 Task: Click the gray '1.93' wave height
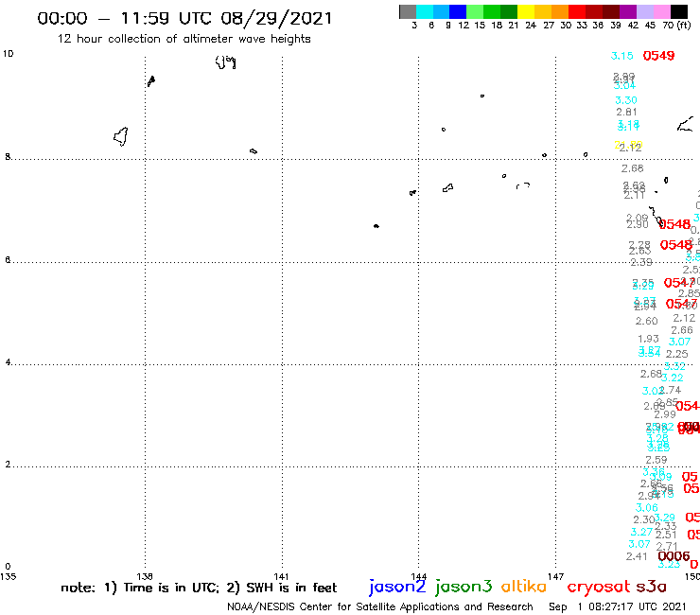click(x=648, y=339)
